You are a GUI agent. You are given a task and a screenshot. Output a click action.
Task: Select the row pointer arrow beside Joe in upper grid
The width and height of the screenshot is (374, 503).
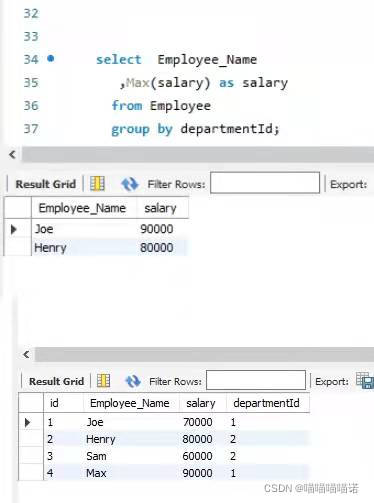[14, 229]
